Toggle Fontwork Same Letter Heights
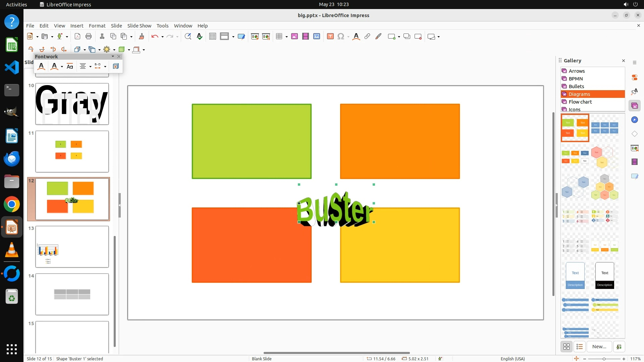 tap(70, 66)
